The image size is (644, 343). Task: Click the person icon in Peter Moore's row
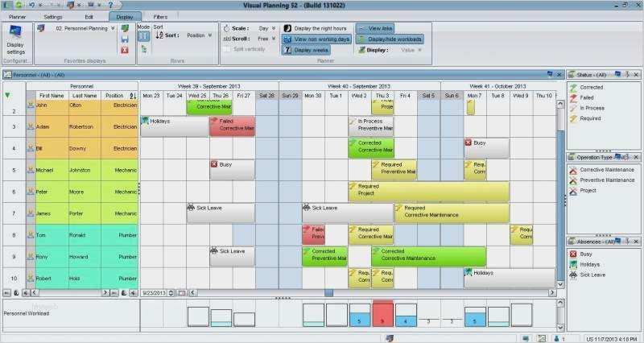coord(31,192)
